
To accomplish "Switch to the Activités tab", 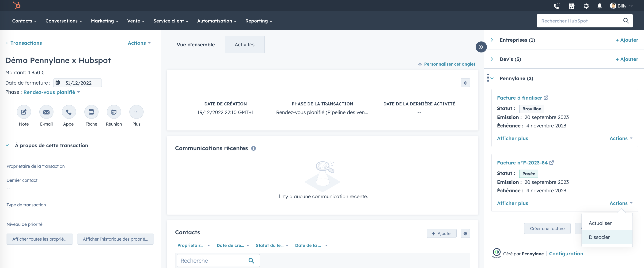I will click(x=245, y=45).
